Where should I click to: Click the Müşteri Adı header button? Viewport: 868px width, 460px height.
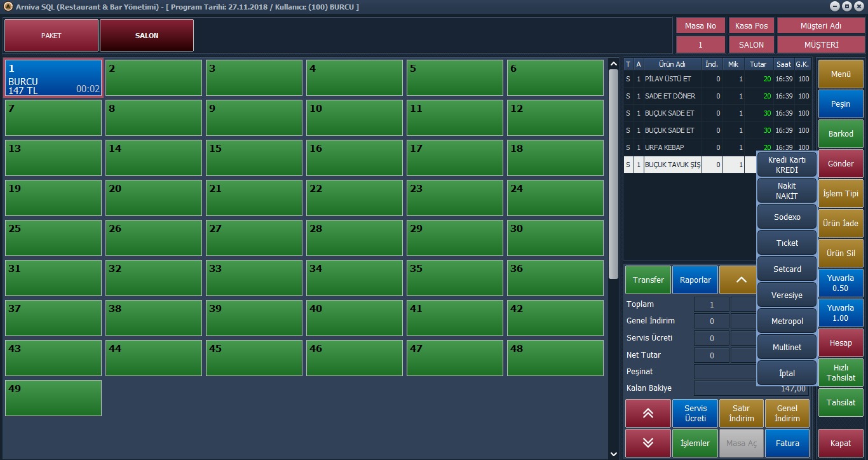[x=822, y=26]
